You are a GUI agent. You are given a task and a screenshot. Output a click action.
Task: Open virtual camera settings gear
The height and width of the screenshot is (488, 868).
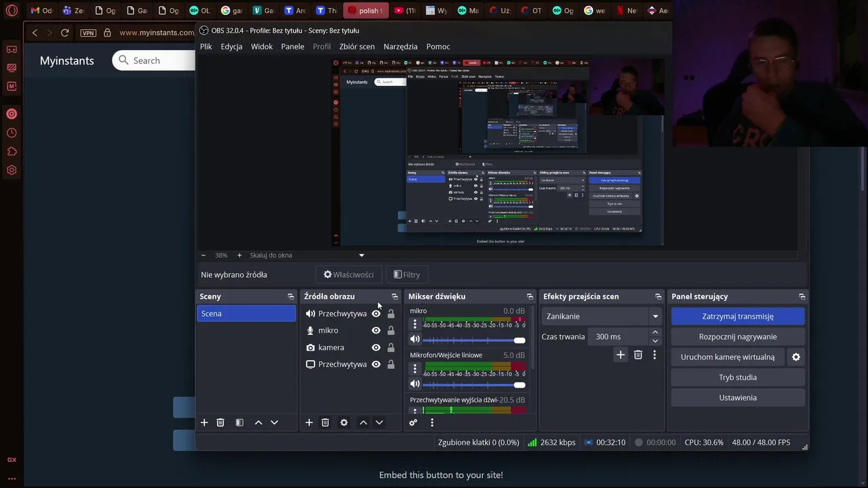tap(796, 357)
